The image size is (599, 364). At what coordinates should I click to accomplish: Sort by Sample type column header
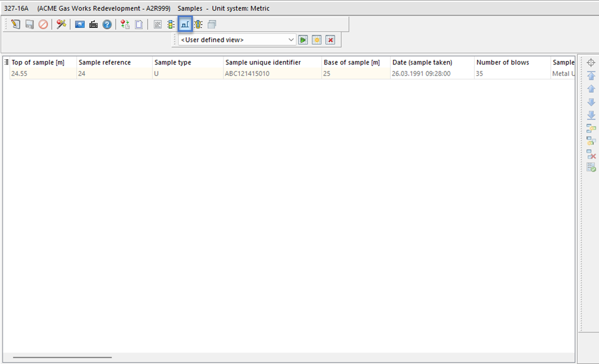click(187, 63)
